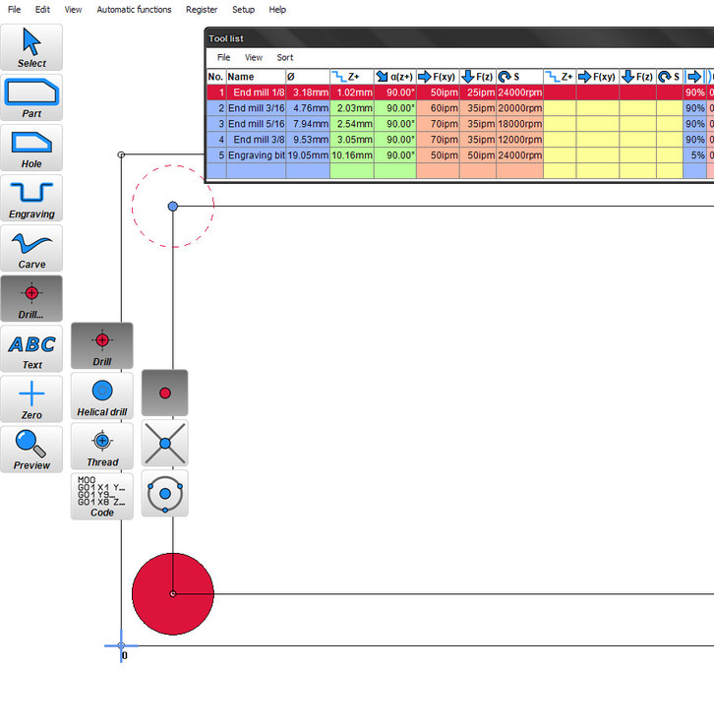Choose the Part contour tool
The width and height of the screenshot is (714, 728).
coord(31,97)
